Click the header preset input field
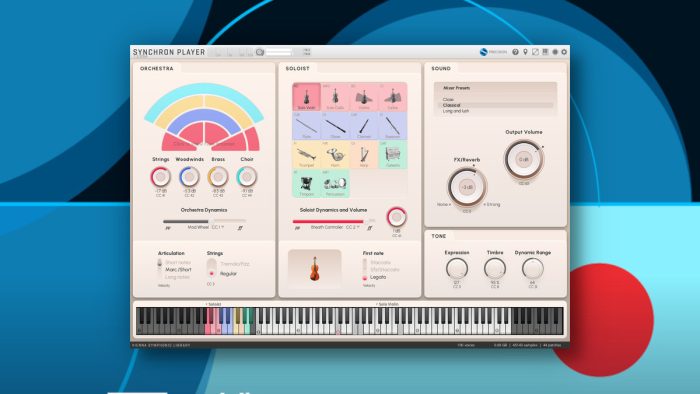Viewport: 700px width, 394px height. tap(279, 52)
